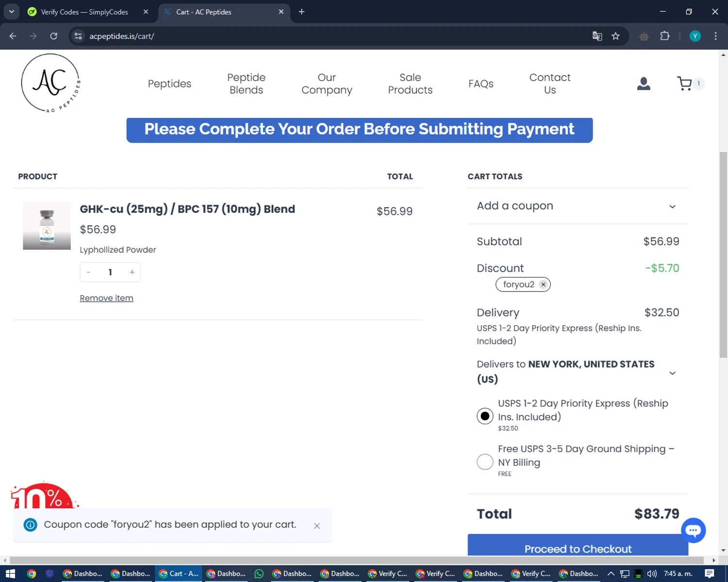Viewport: 728px width, 582px height.
Task: Open the Windows notification center icon
Action: tap(709, 574)
